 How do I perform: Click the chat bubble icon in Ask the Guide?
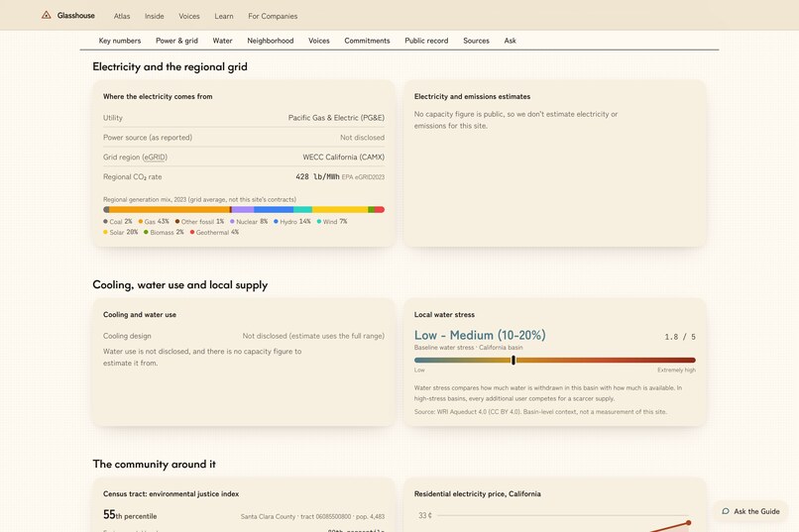[726, 511]
